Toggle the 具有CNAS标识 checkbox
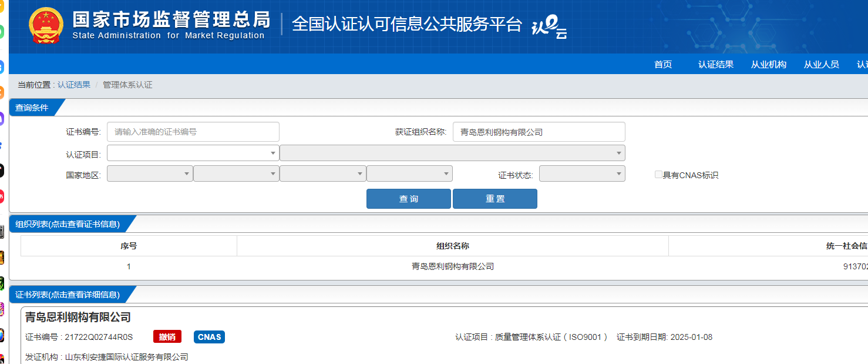Screen dimensions: 868x364 coord(658,175)
